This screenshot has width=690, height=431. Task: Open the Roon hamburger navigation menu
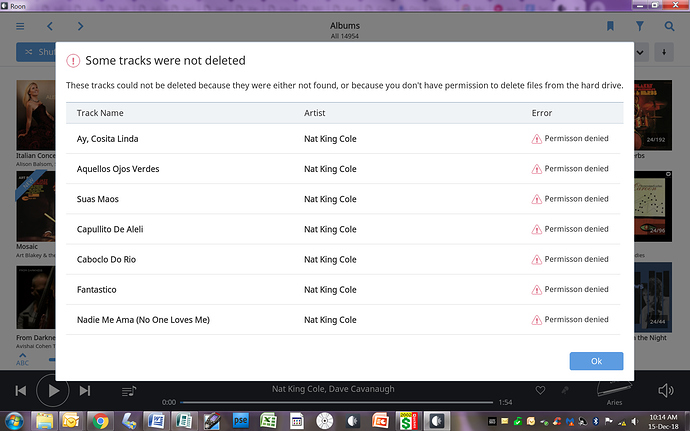pyautogui.click(x=20, y=26)
